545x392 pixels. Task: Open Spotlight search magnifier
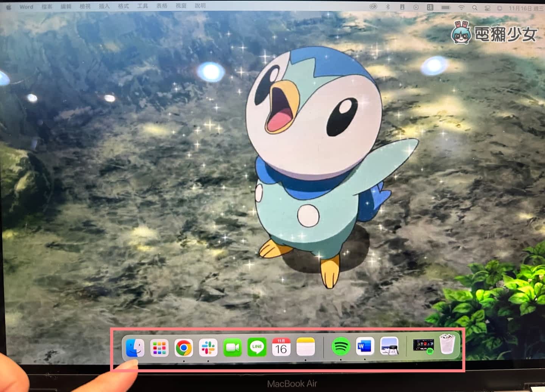coord(475,8)
